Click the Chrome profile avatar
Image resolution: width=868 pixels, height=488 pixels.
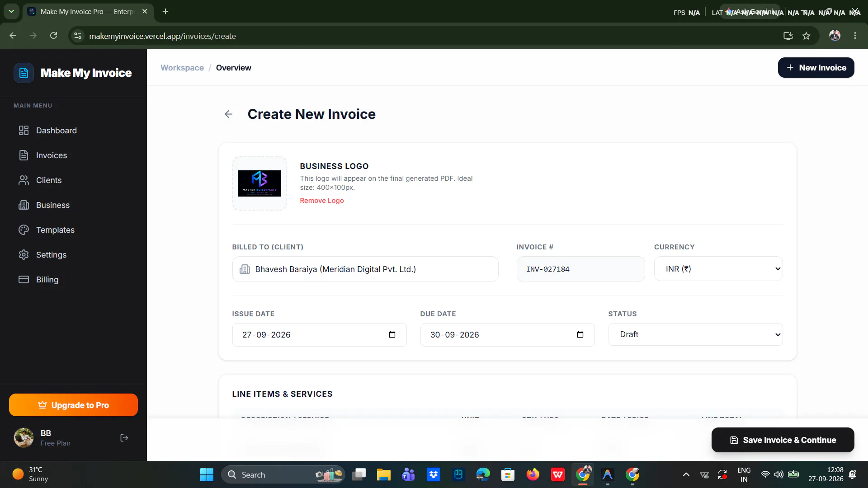click(x=835, y=36)
